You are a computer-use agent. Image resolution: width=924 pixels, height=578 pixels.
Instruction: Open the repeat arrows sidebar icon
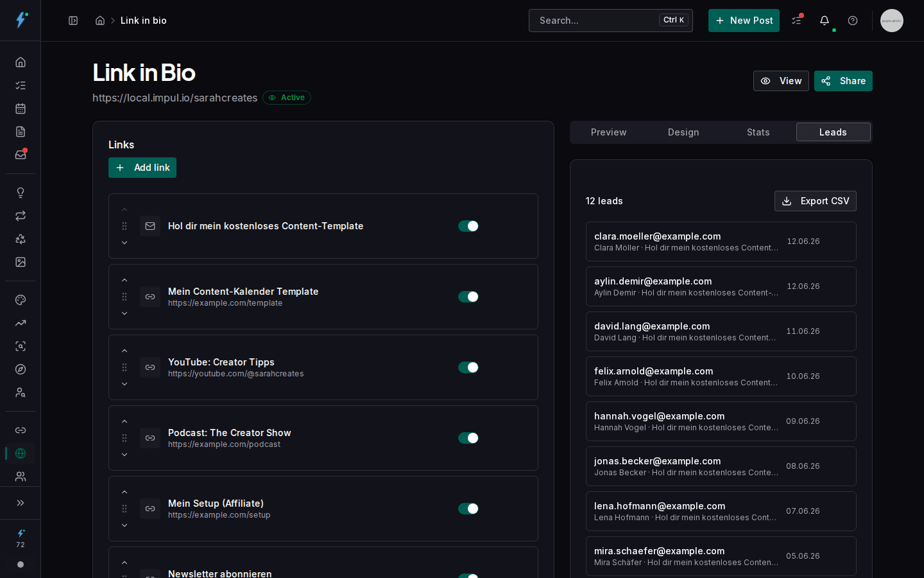pyautogui.click(x=21, y=216)
